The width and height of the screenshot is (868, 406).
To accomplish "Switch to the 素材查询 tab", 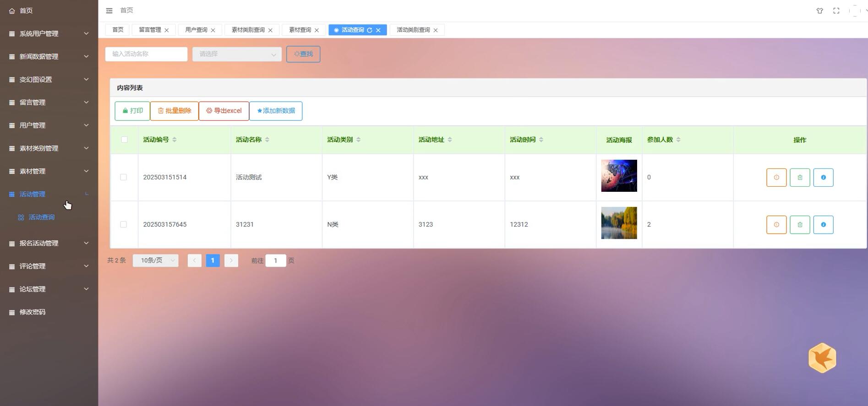I will (x=300, y=30).
